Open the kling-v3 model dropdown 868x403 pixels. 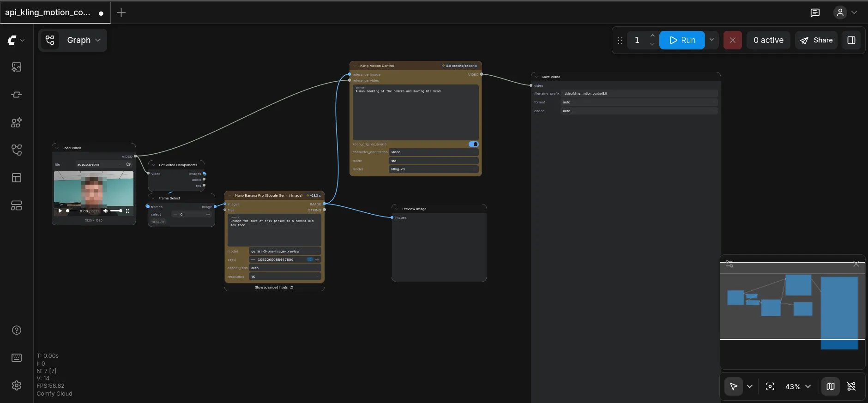click(434, 169)
